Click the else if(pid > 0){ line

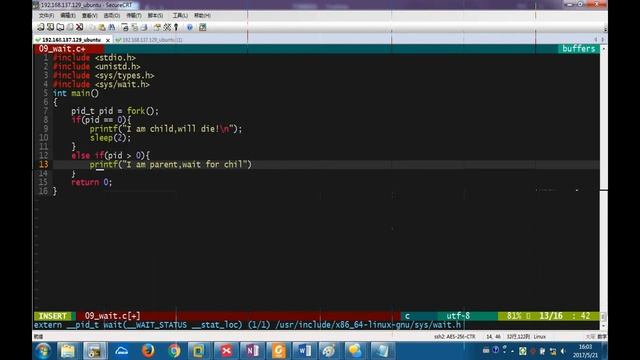[x=111, y=156]
